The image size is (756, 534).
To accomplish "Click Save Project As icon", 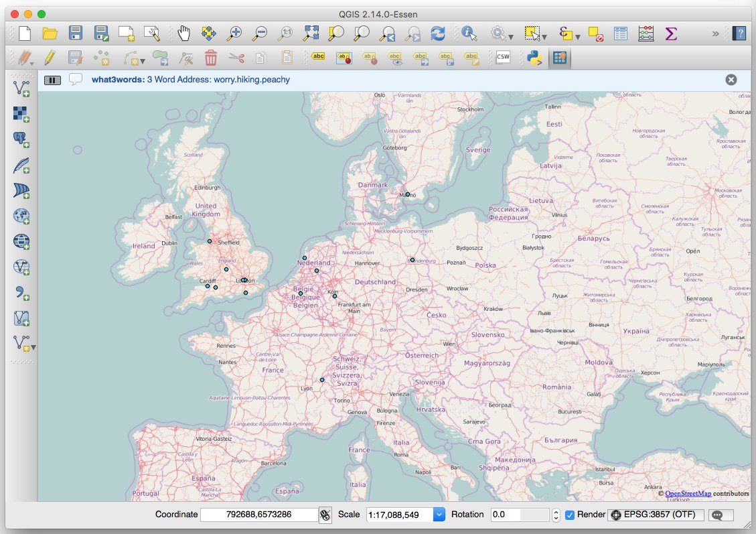I will 101,34.
